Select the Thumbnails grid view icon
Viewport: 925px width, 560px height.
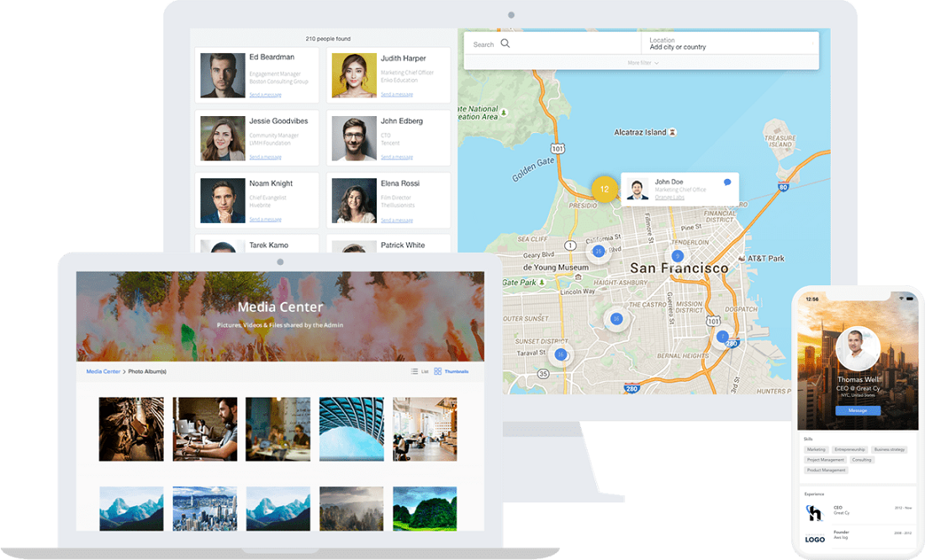click(x=438, y=371)
